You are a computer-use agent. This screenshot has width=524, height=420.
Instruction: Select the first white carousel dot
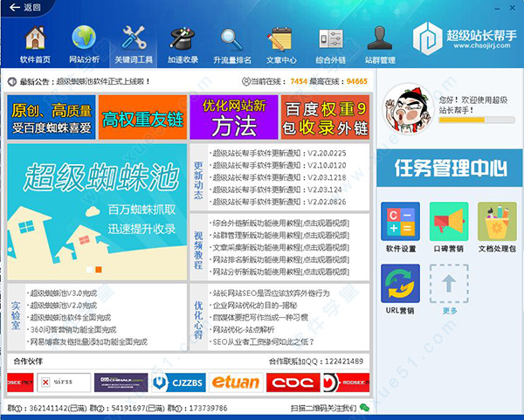point(89,270)
